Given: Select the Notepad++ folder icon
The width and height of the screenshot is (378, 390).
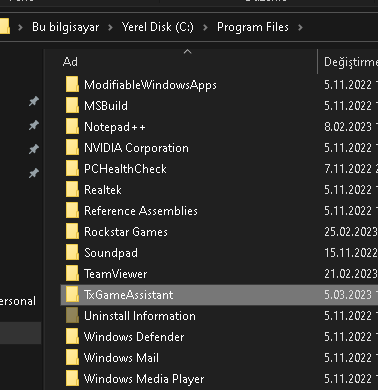Looking at the screenshot, I should click(72, 127).
